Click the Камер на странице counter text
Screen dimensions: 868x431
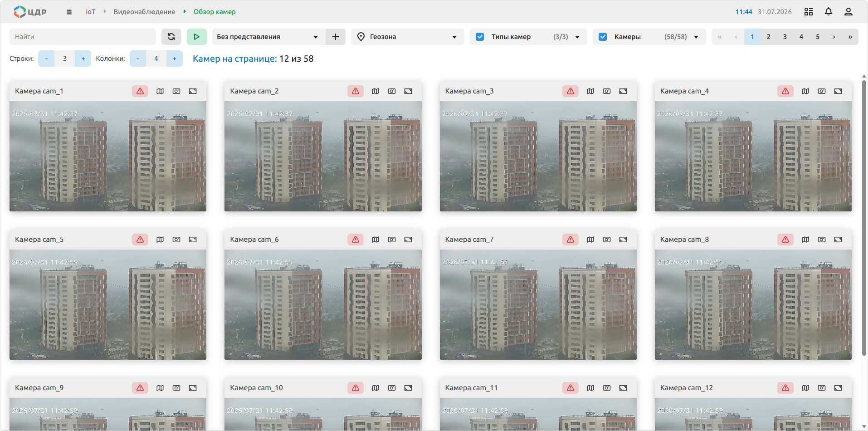[x=253, y=59]
